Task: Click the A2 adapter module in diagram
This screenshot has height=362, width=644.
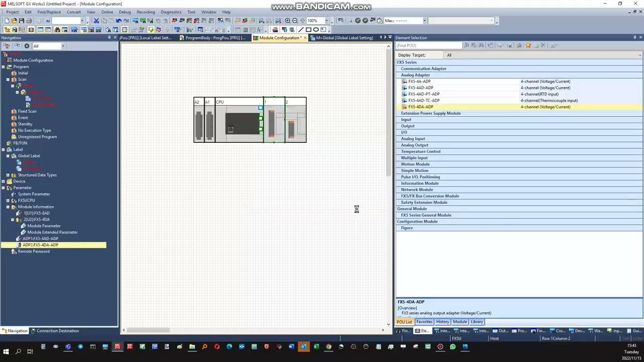Action: (x=199, y=120)
